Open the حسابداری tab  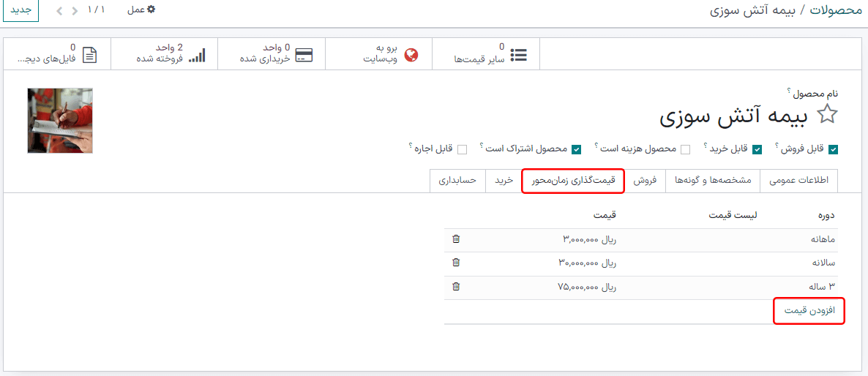click(x=457, y=180)
